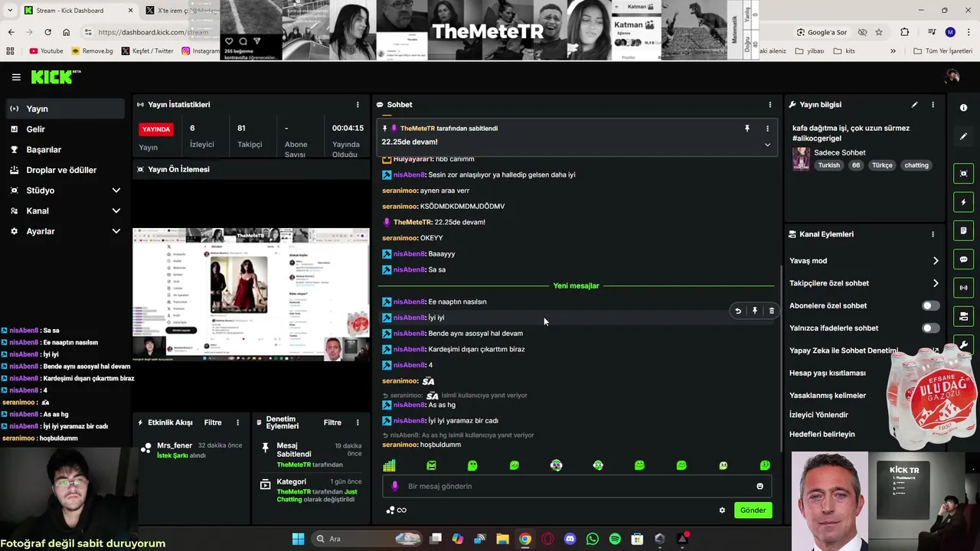Toggle Abonelere özel sohbet switch
The height and width of the screenshot is (551, 980).
(x=930, y=305)
